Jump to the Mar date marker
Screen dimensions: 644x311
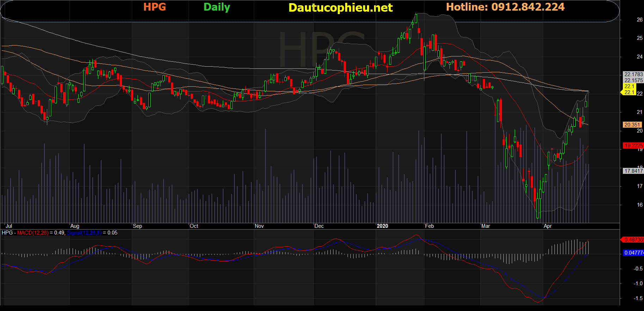pos(486,226)
